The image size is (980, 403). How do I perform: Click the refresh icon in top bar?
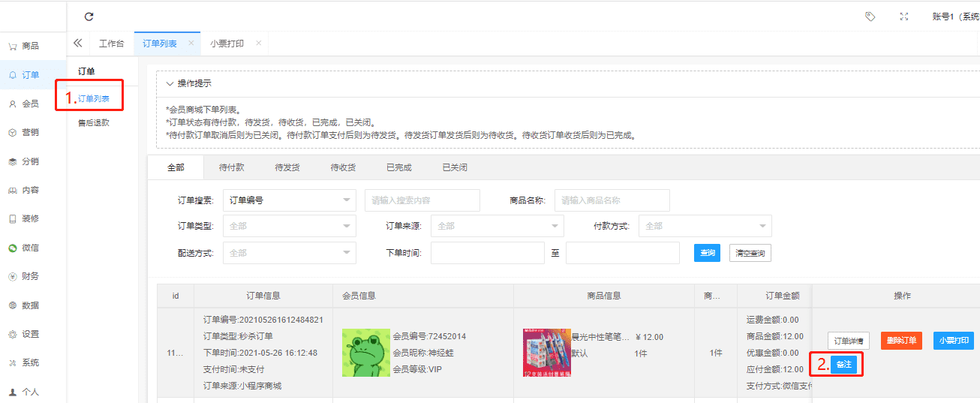click(x=89, y=17)
